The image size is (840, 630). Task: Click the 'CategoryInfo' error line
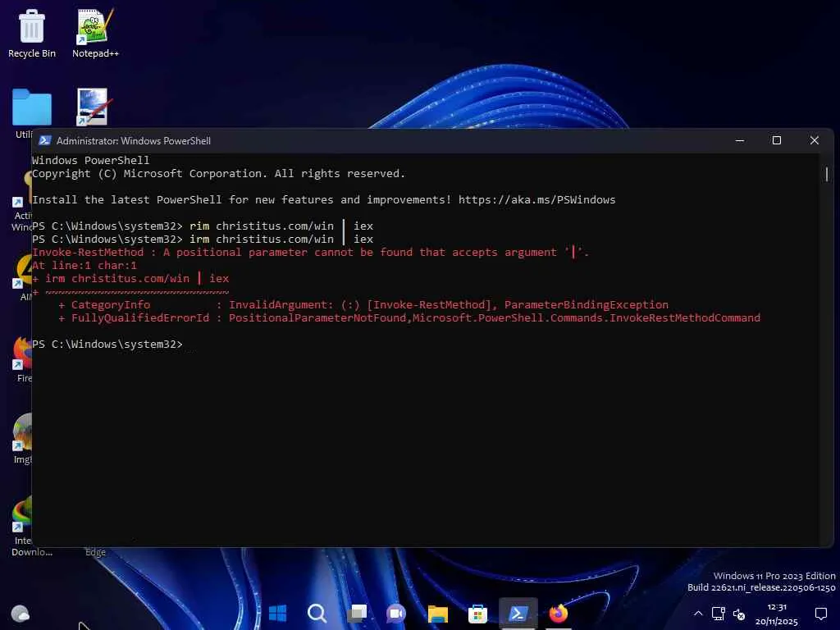(363, 305)
